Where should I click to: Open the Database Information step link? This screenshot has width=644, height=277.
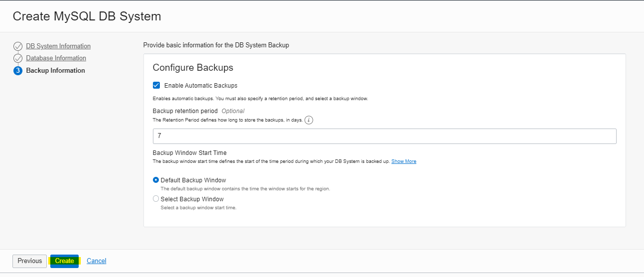tap(56, 58)
